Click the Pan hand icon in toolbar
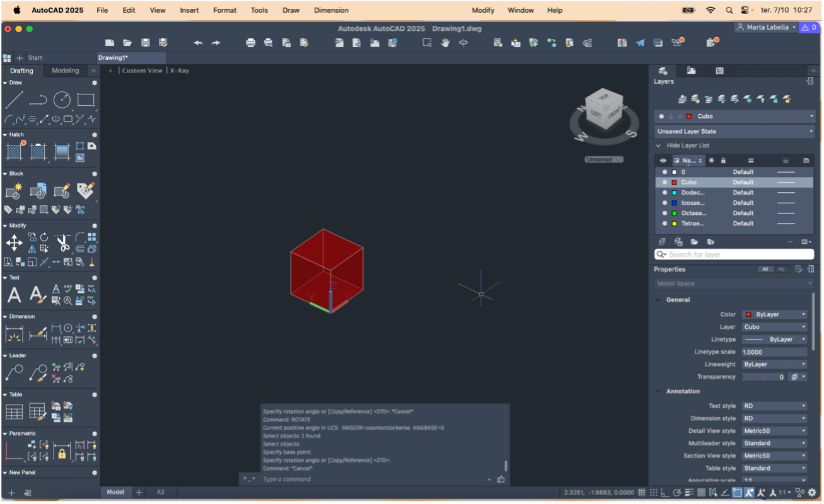Screen dimensions: 824x504 (445, 43)
